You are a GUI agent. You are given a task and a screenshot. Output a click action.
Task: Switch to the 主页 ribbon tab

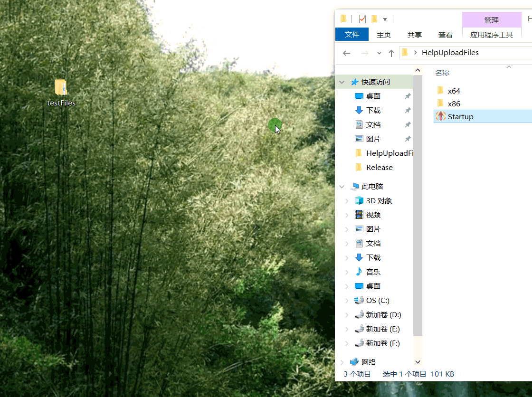384,35
